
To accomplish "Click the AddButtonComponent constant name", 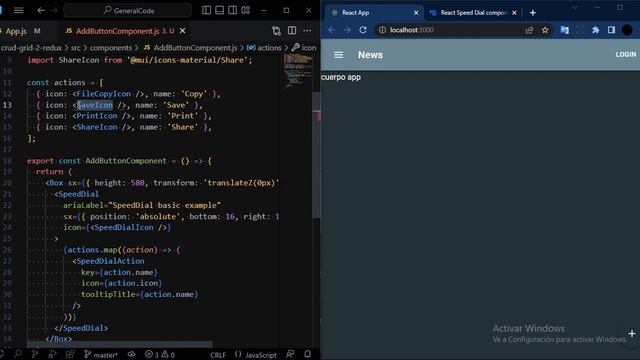I will pyautogui.click(x=126, y=161).
